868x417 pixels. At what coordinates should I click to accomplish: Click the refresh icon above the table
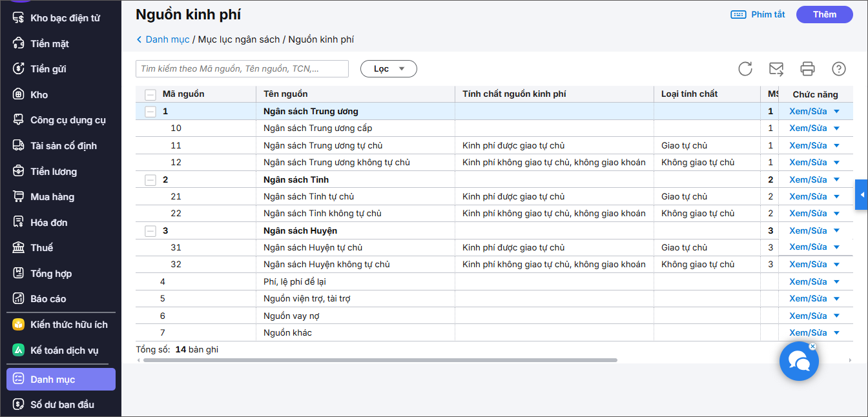tap(745, 69)
